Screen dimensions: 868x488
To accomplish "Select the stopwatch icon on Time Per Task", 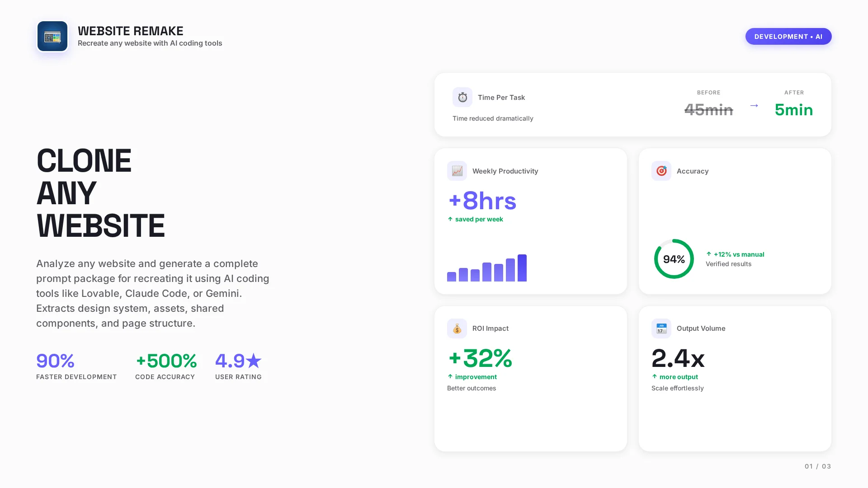I will coord(462,97).
